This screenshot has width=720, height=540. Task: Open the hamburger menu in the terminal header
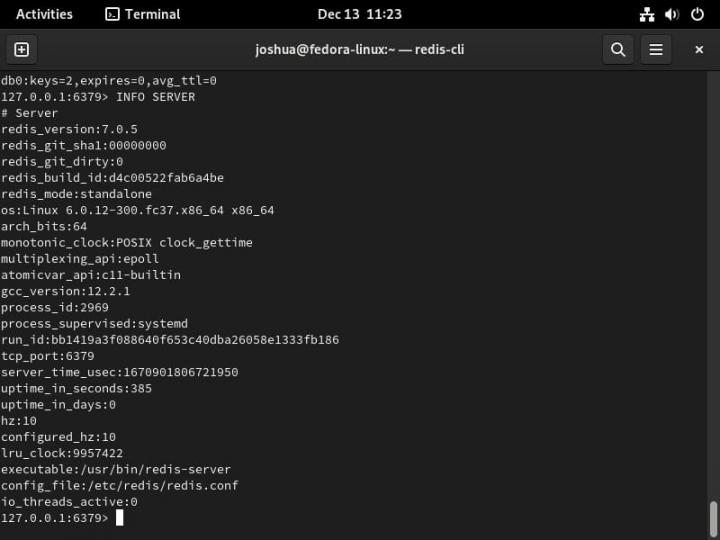coord(656,49)
